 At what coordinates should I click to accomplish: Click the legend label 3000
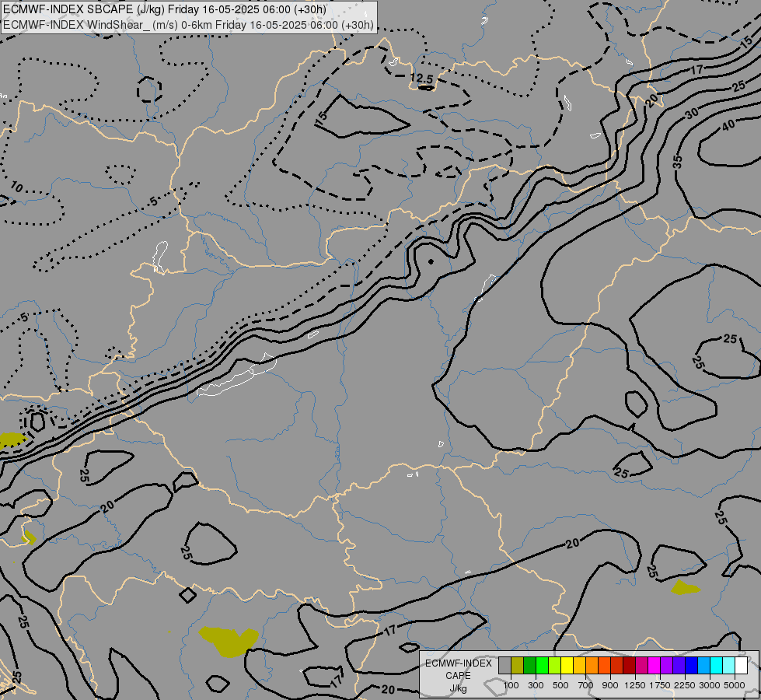[710, 685]
